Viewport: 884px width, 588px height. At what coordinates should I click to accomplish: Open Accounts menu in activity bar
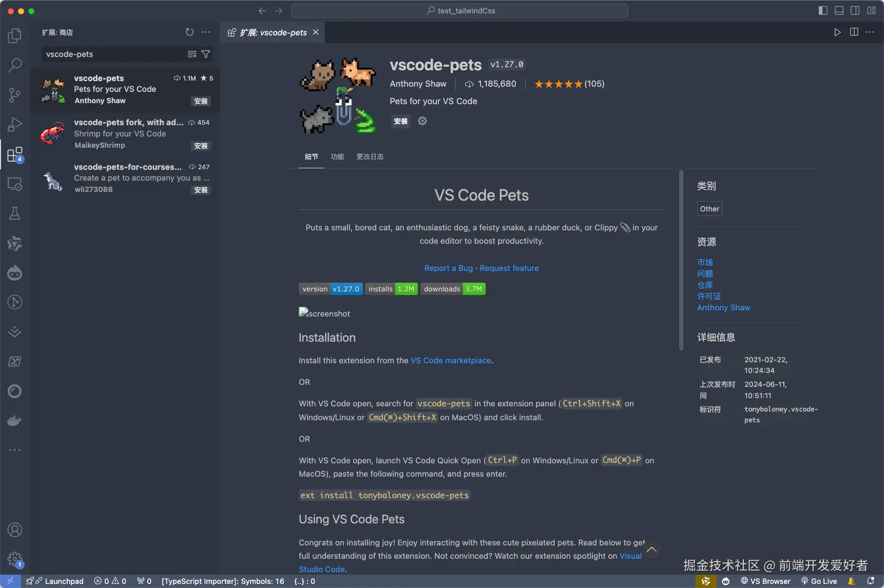tap(15, 530)
